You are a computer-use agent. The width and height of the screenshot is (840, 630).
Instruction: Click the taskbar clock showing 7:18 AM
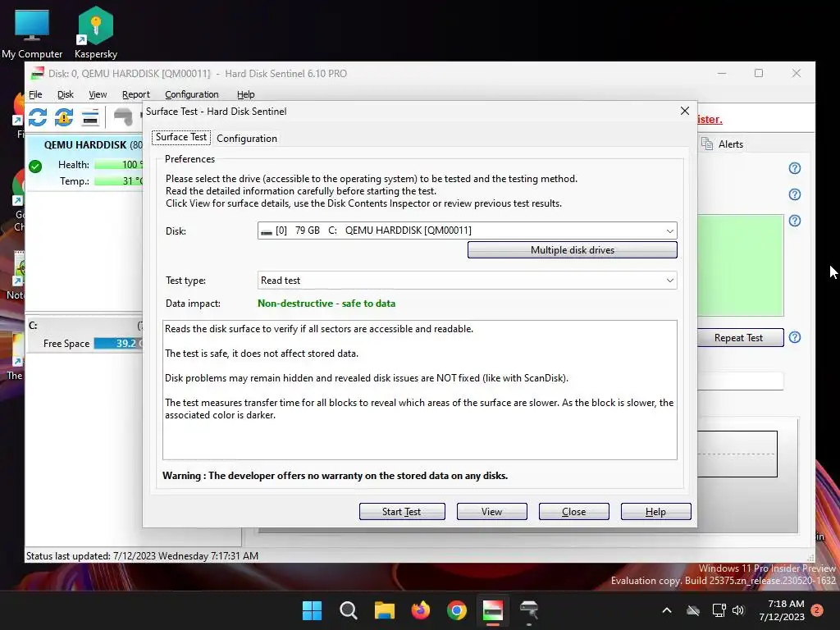click(x=782, y=610)
